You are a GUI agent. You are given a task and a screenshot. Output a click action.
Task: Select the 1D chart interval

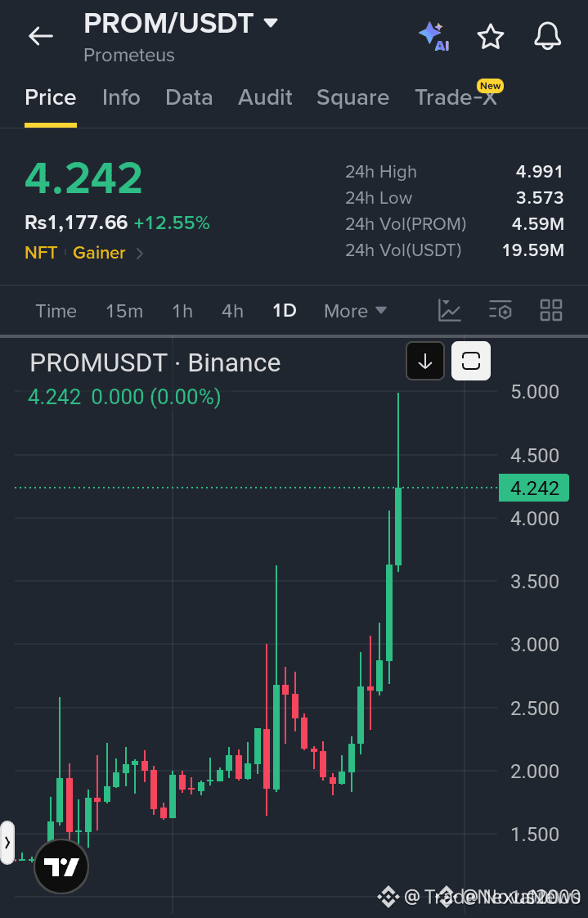pos(285,310)
